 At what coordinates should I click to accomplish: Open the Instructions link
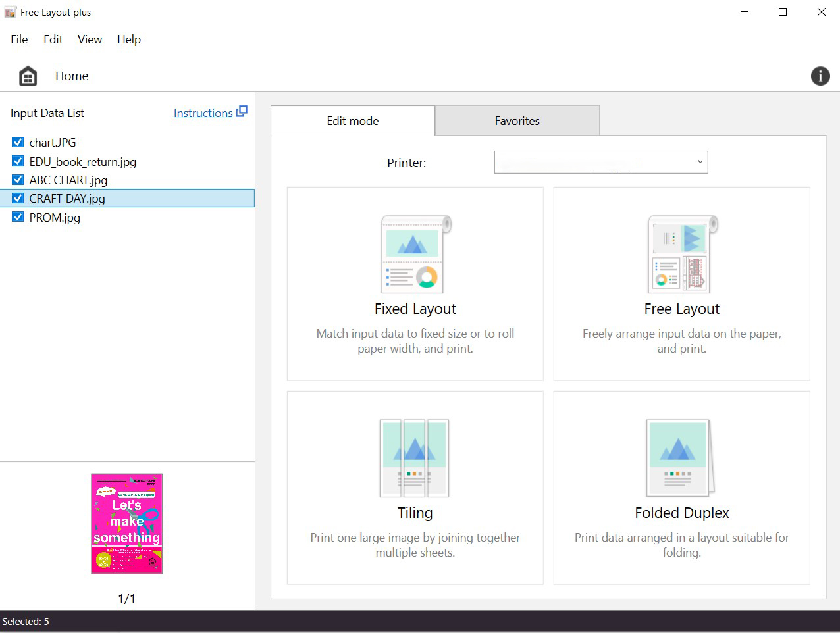click(203, 113)
